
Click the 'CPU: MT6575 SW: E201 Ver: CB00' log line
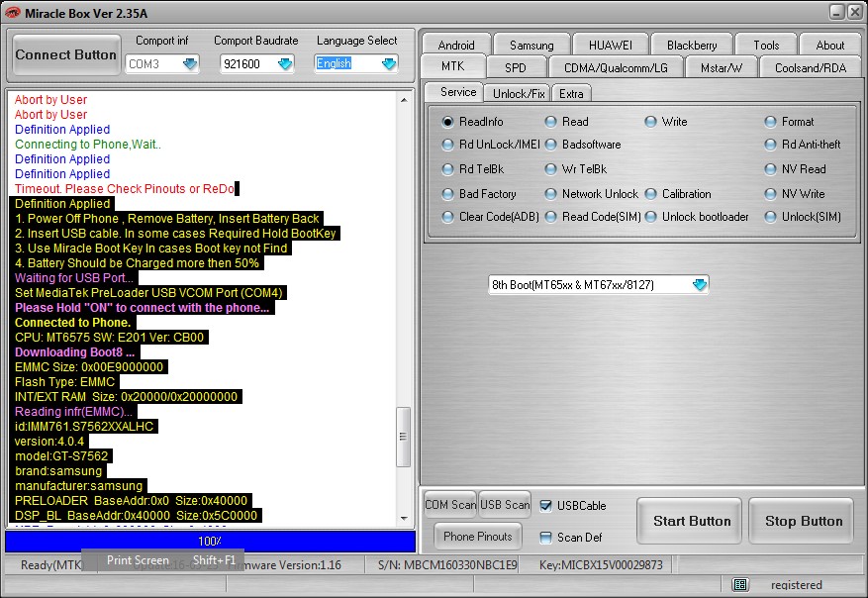[x=109, y=338]
